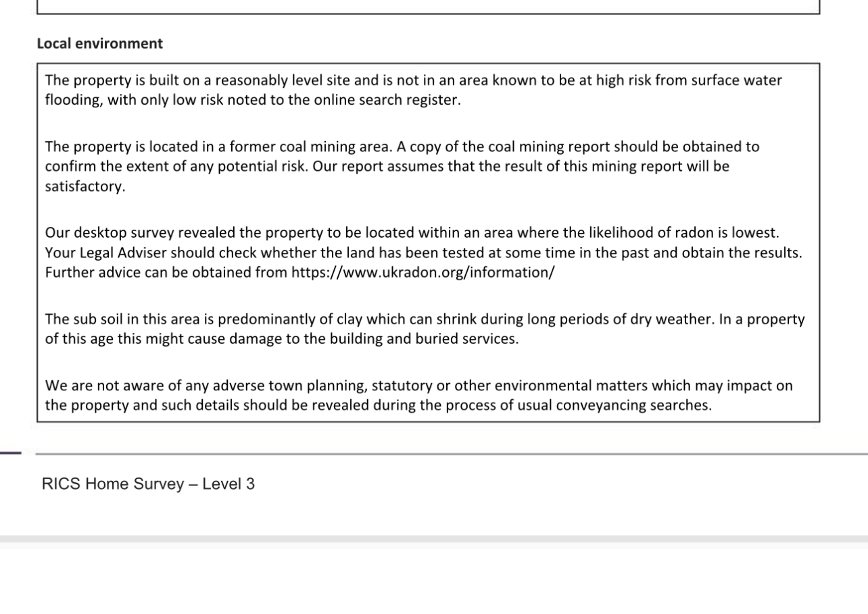Viewport: 868px width, 614px height.
Task: Open the ukradon.org information link
Action: coord(423,273)
